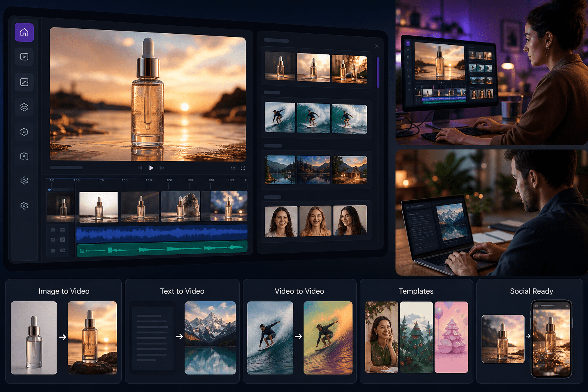
Task: Select the dark background bottle timeline clip
Action: 60,207
